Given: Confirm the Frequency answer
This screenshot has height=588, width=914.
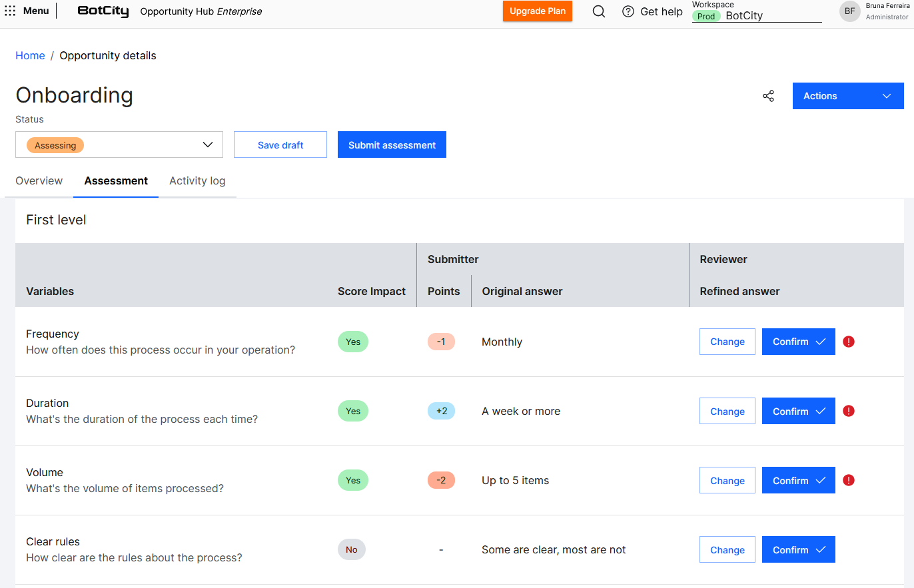Looking at the screenshot, I should (x=798, y=342).
